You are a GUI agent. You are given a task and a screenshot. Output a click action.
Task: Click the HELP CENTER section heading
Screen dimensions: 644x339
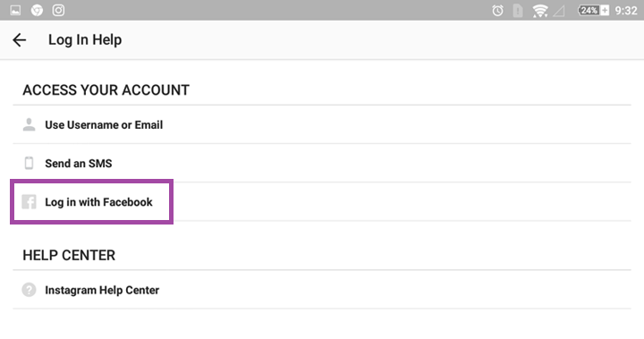[69, 255]
